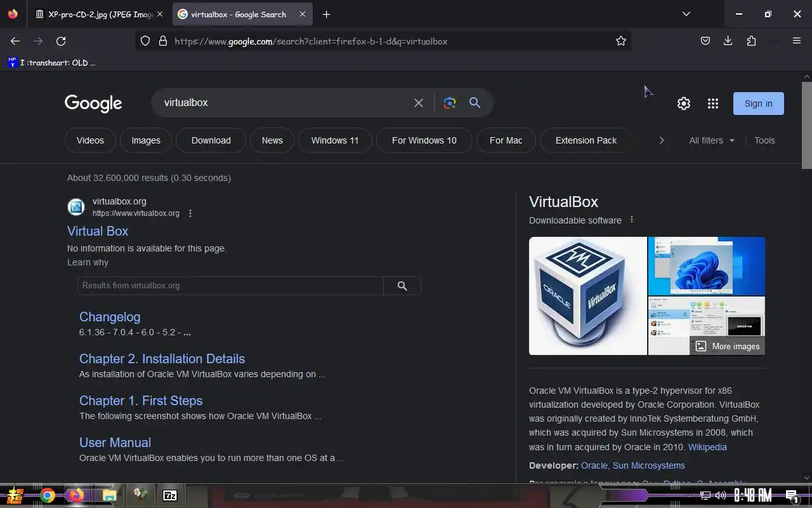This screenshot has width=812, height=508.
Task: Expand the All filters dropdown
Action: click(712, 140)
